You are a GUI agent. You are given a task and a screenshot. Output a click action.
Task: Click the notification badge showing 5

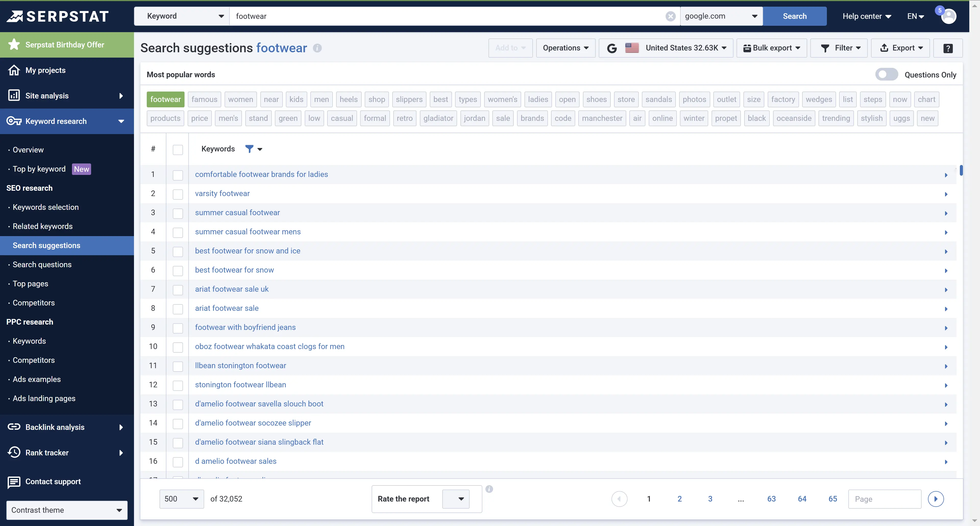point(940,10)
